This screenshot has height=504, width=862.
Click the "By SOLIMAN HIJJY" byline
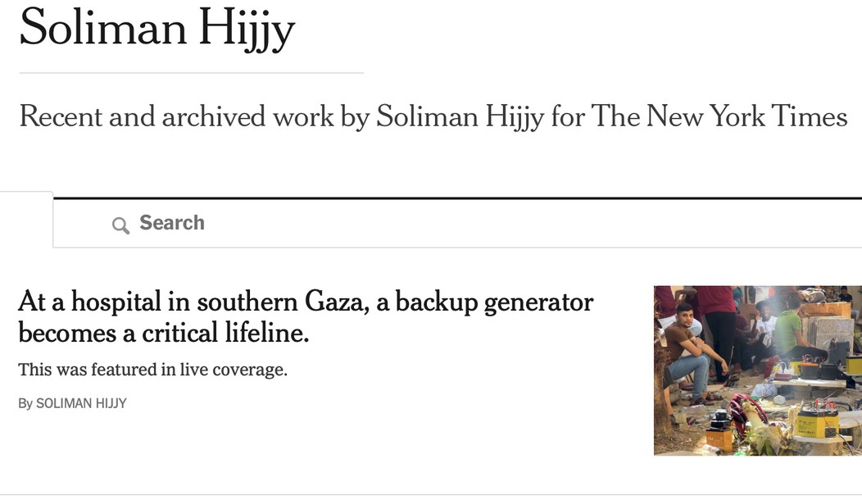72,403
